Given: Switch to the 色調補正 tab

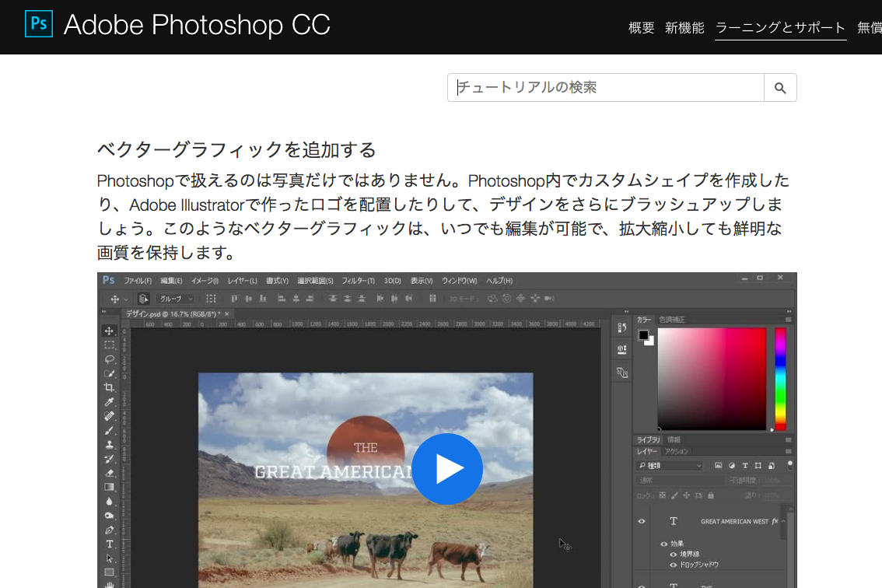Looking at the screenshot, I should pos(672,320).
